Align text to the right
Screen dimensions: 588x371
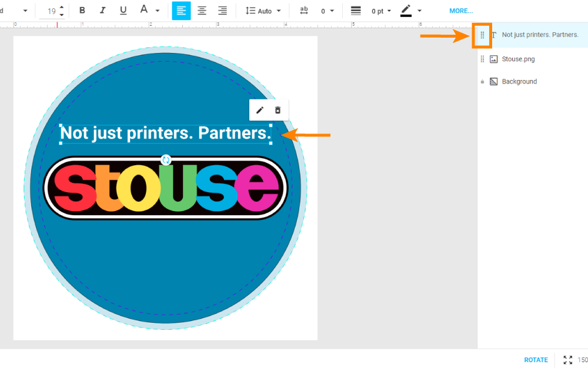[222, 11]
